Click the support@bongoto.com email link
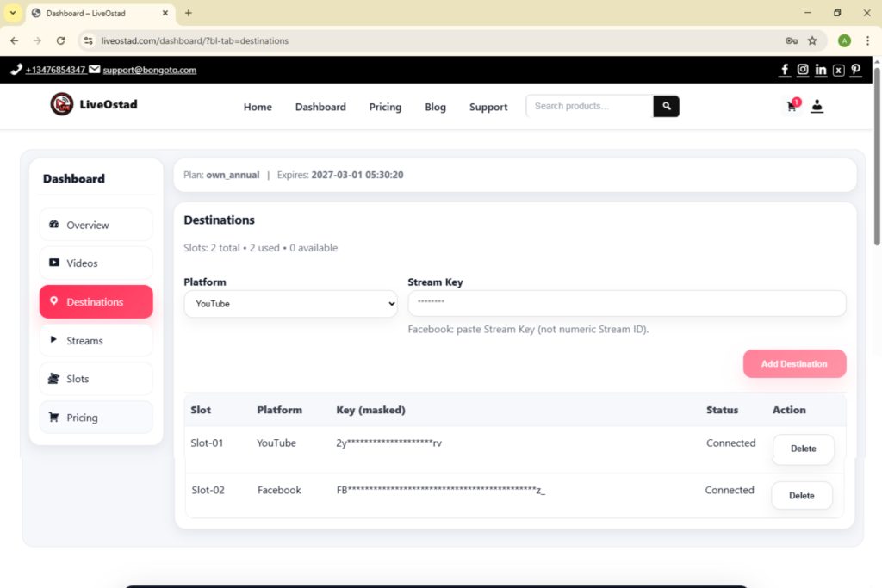The height and width of the screenshot is (588, 882). (149, 70)
